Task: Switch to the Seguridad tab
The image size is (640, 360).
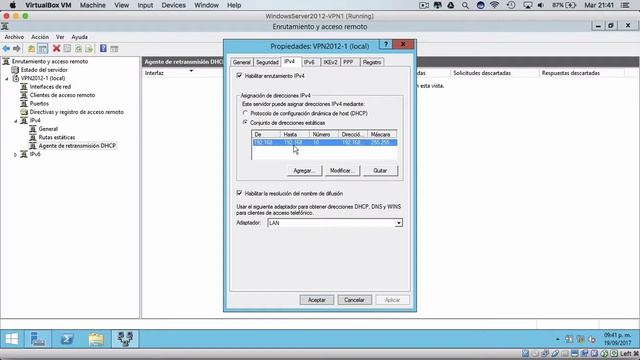Action: coord(267,62)
